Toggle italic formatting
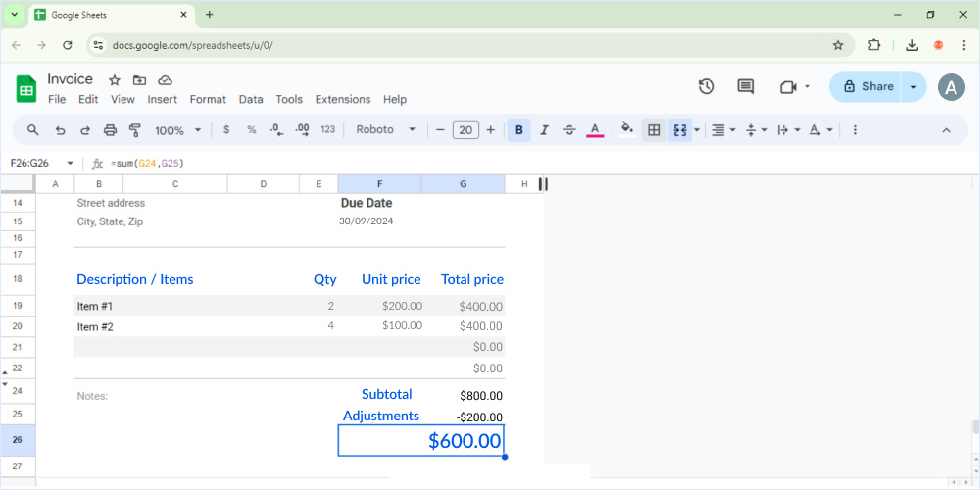980x490 pixels. coord(544,130)
